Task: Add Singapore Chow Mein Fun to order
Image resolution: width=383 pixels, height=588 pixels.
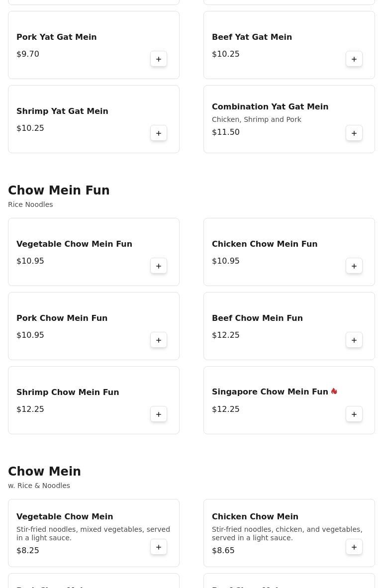Action: tap(354, 414)
